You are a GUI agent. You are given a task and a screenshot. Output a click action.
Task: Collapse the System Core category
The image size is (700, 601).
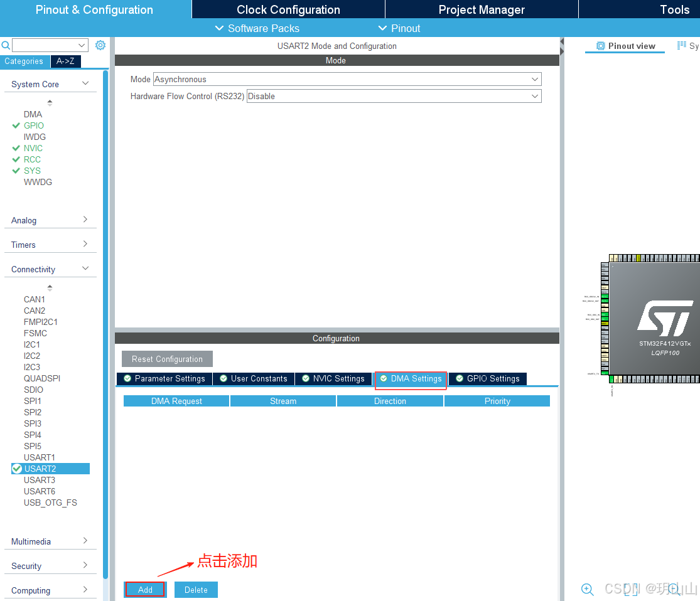click(85, 83)
